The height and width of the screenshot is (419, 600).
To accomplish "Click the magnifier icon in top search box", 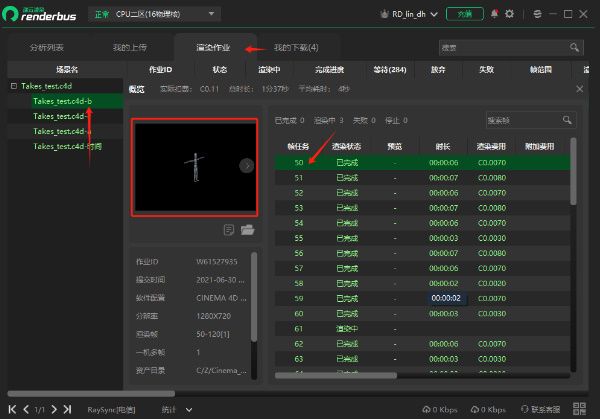I will coord(574,47).
